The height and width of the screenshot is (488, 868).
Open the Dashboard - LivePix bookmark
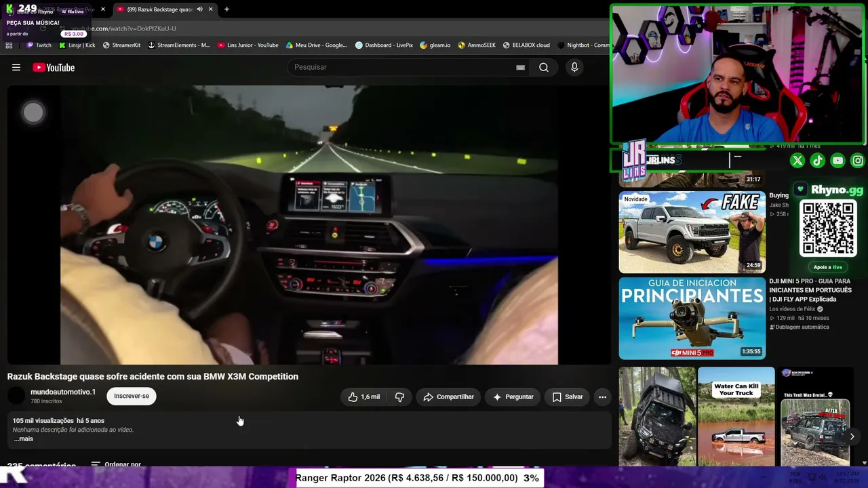(x=384, y=45)
